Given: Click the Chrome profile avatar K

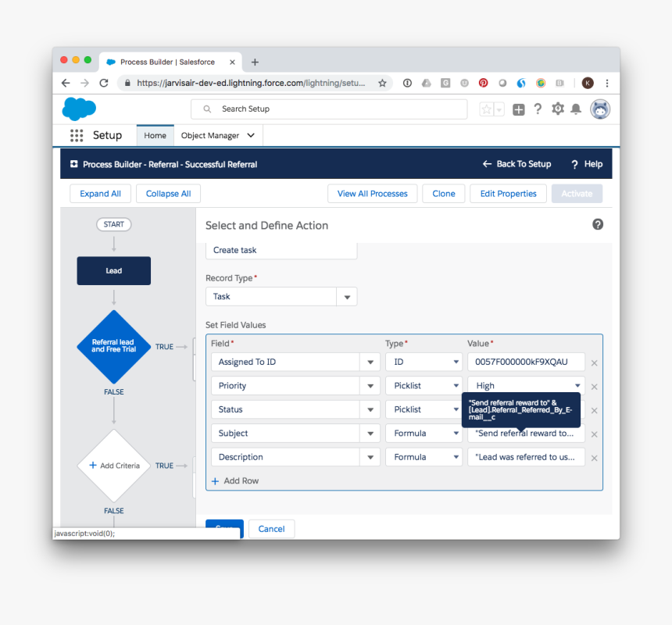Looking at the screenshot, I should [588, 83].
